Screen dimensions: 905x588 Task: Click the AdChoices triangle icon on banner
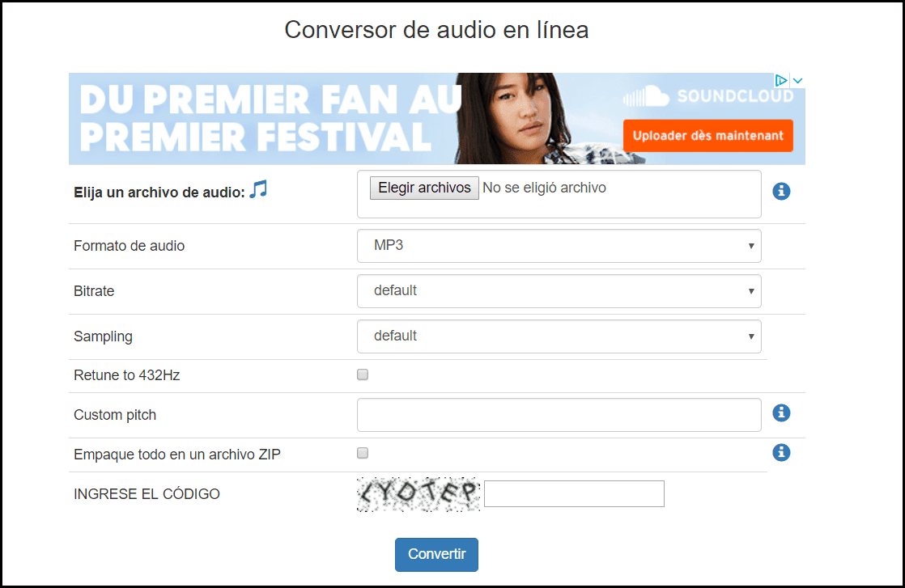coord(781,81)
